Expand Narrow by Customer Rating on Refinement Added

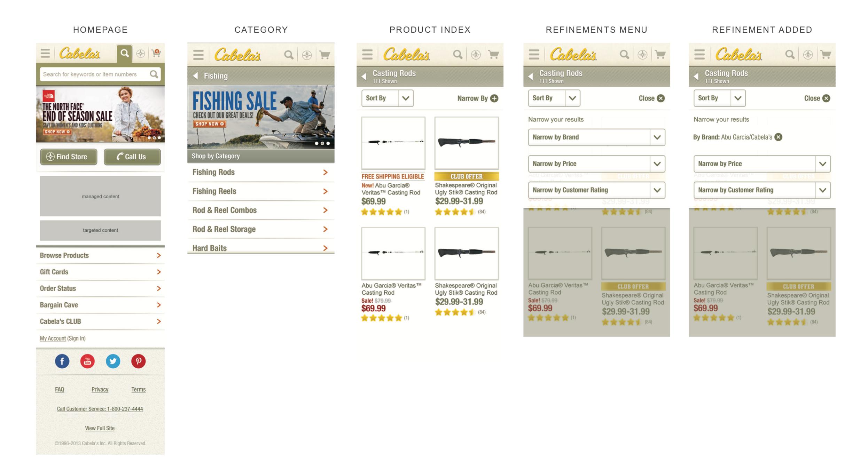click(x=762, y=190)
